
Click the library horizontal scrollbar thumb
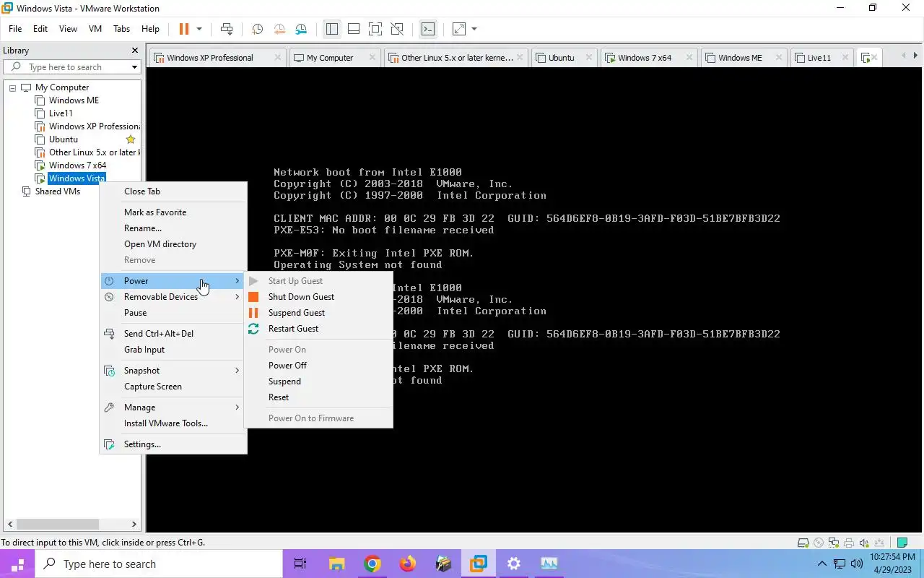click(56, 524)
